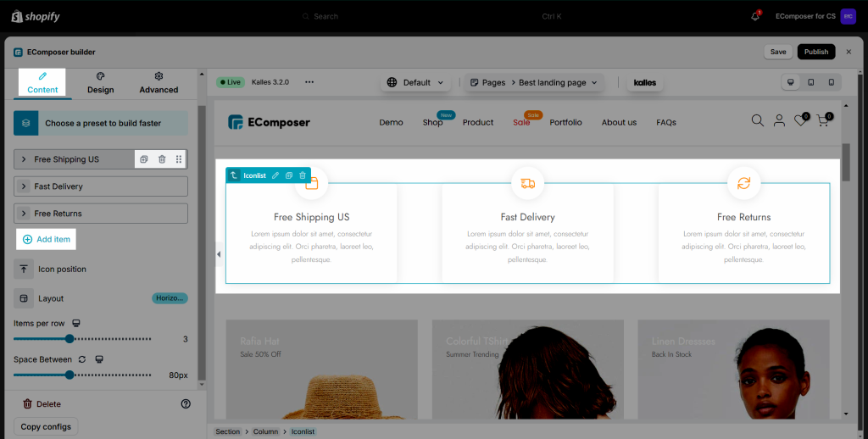Click the Items per row responsive device icon
Screen dimensions: 868x439
[76, 323]
